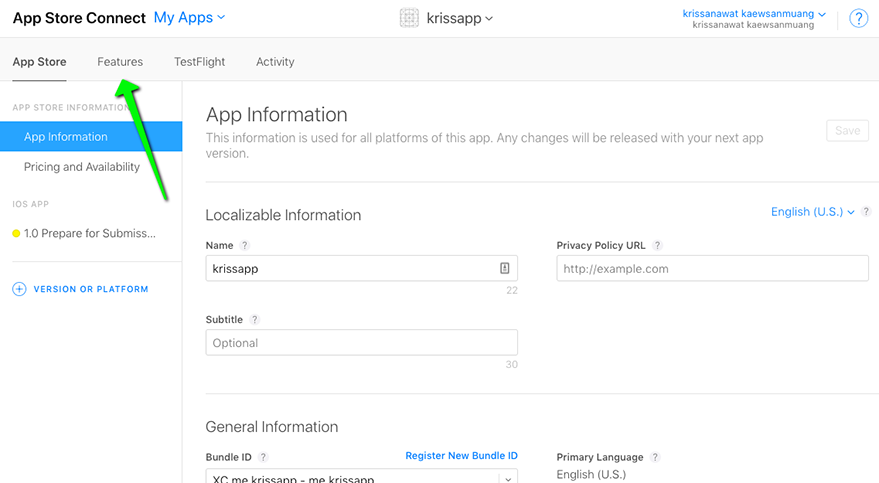
Task: Click the 'General Information' heading
Action: 272,427
